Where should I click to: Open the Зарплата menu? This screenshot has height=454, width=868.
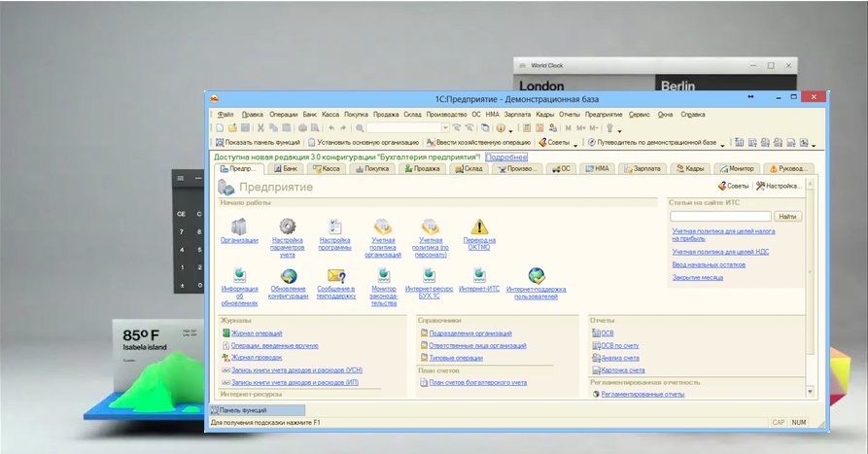(517, 114)
